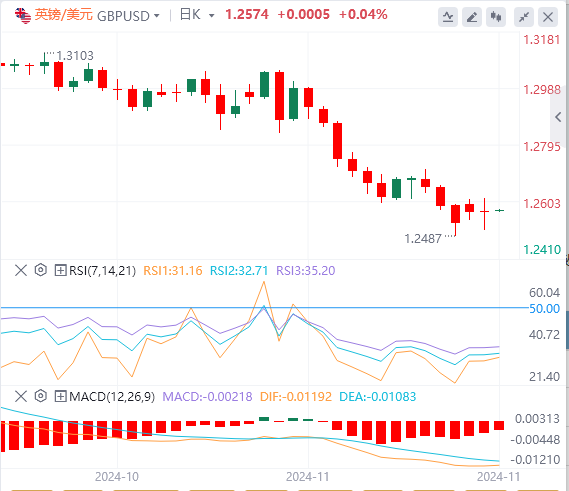Select the drawing pencil tool
The height and width of the screenshot is (491, 569).
pos(472,17)
